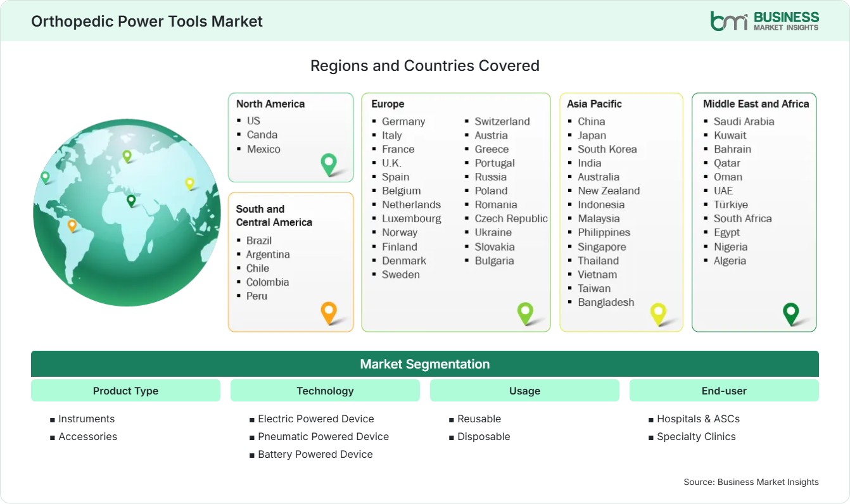Click the Asia Pacific heading
This screenshot has height=504, width=850.
[595, 104]
